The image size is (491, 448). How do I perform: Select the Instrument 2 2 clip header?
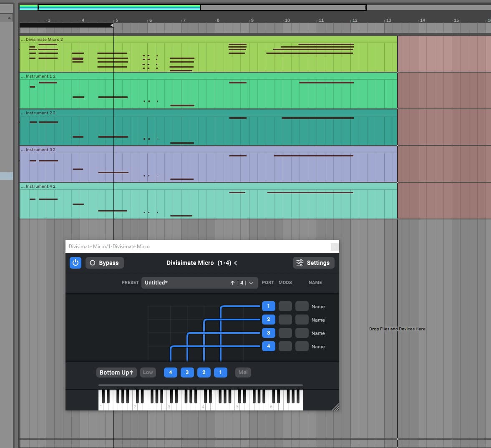[208, 113]
